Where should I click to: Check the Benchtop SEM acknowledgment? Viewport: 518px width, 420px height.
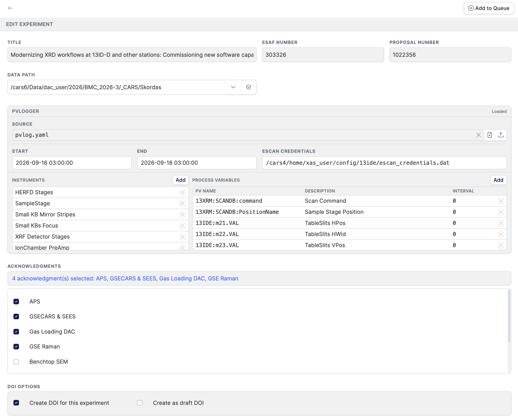point(16,362)
